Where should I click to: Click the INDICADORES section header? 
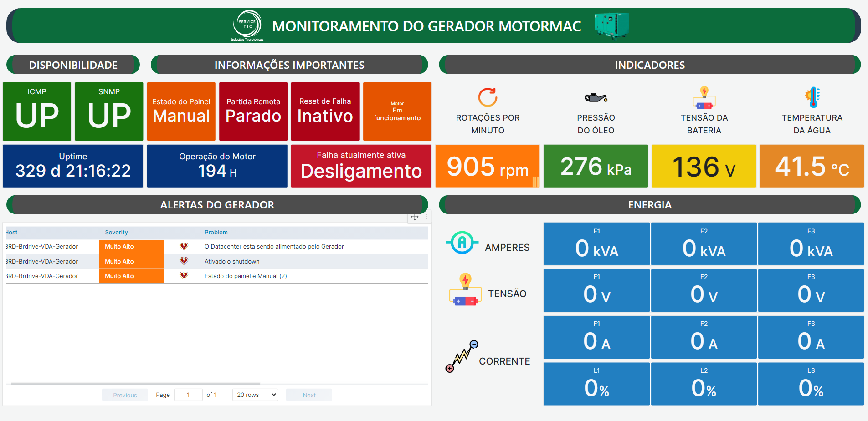650,65
